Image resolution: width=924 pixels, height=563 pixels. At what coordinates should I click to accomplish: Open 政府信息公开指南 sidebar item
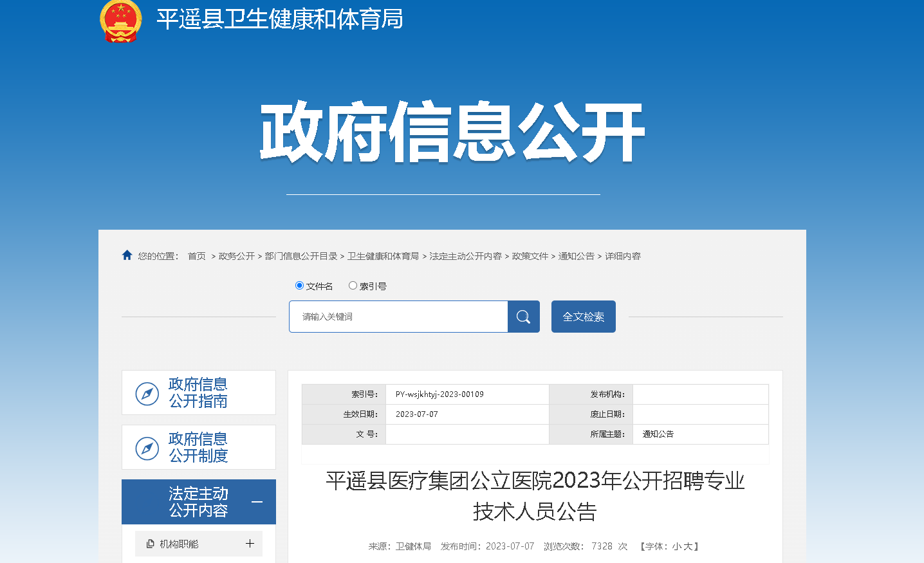tap(199, 392)
